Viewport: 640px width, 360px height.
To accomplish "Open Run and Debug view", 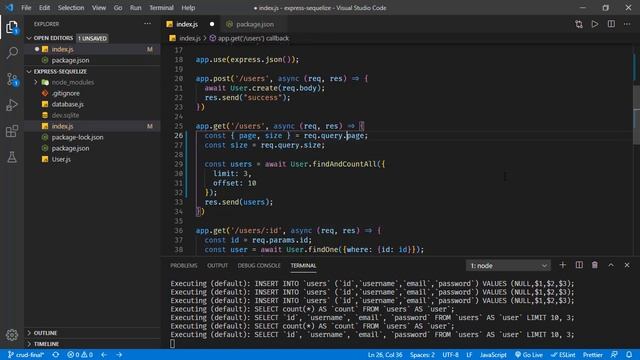I will tap(12, 105).
